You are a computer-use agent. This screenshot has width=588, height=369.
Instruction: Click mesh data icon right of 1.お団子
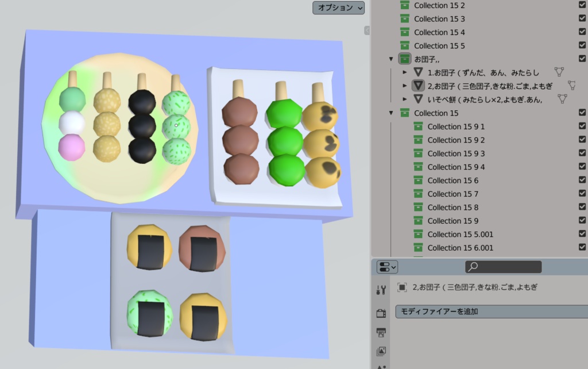pos(559,72)
